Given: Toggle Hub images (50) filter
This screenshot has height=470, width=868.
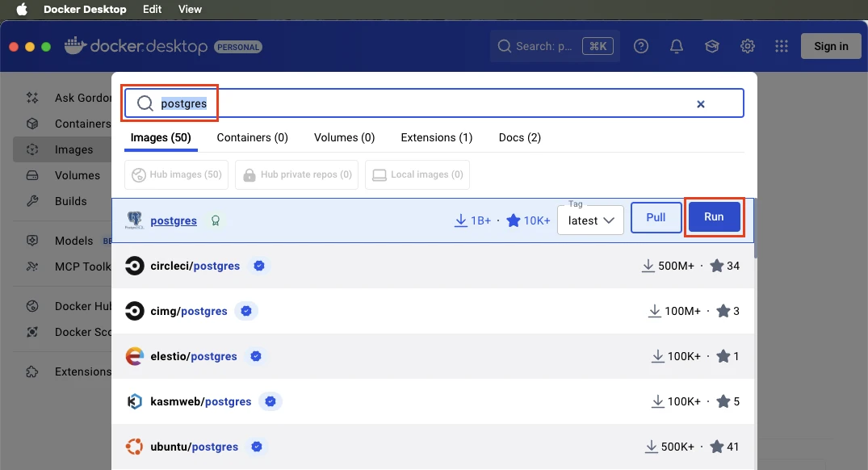Looking at the screenshot, I should [177, 175].
